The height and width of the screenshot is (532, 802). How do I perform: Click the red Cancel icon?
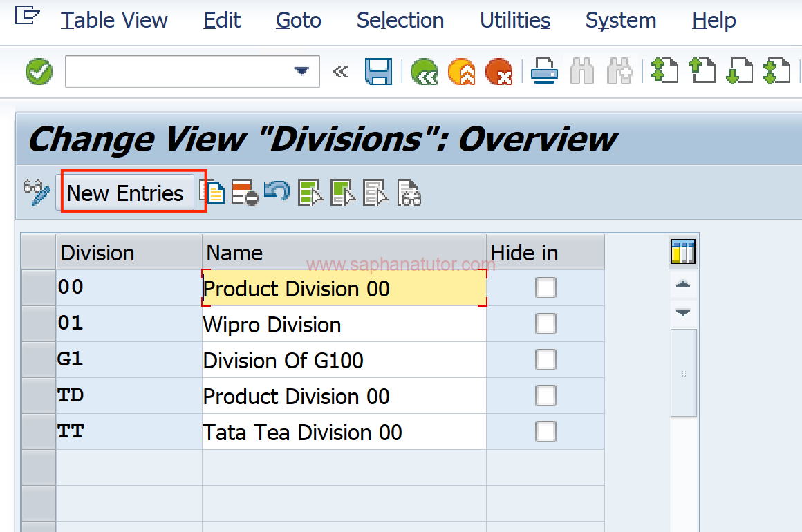click(x=498, y=72)
